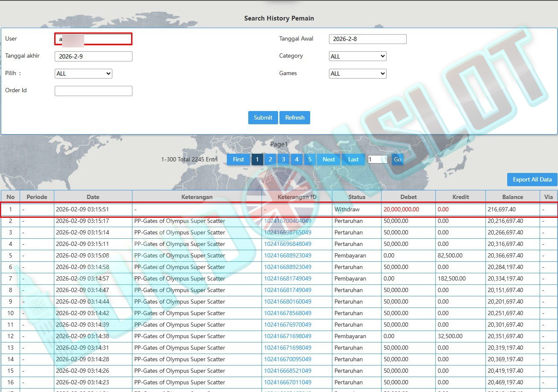The width and height of the screenshot is (558, 392).
Task: Click the Tanggal Awal date field
Action: (367, 39)
